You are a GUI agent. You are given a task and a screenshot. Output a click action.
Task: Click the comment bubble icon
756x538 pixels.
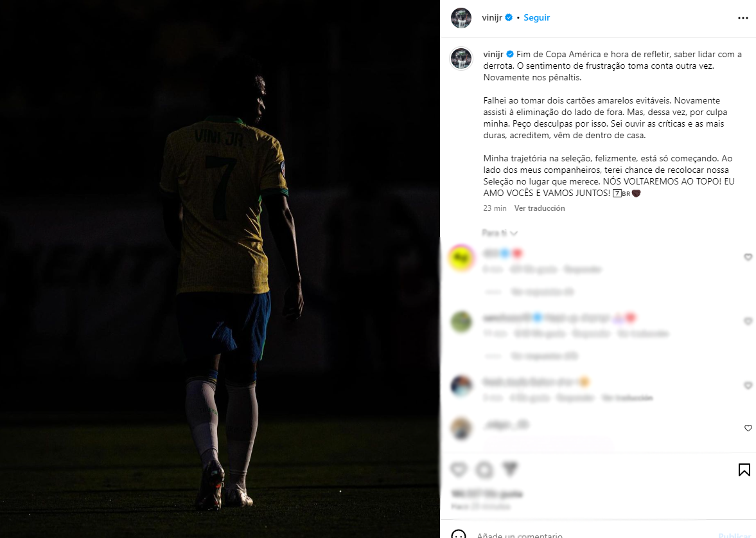click(484, 469)
